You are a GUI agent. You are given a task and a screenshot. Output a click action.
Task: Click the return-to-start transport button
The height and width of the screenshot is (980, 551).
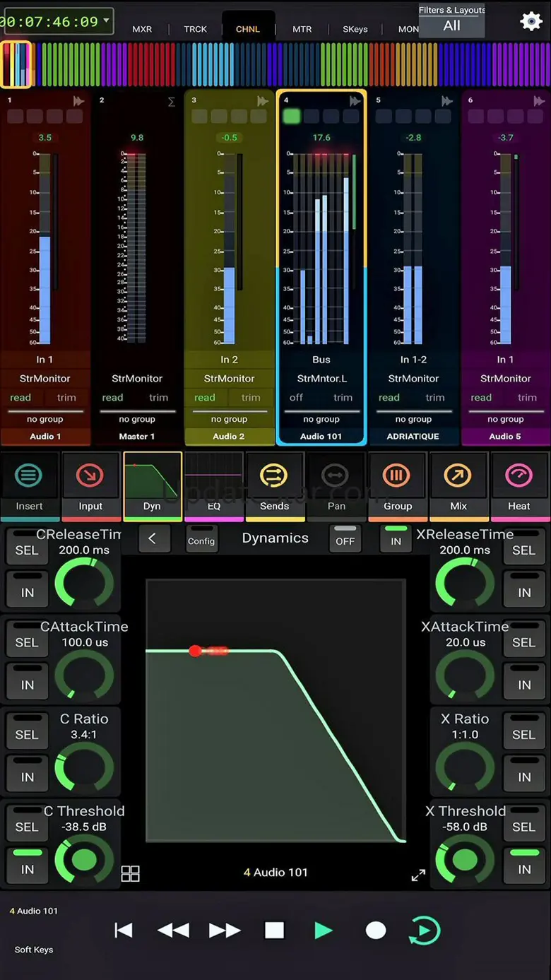[x=124, y=931]
